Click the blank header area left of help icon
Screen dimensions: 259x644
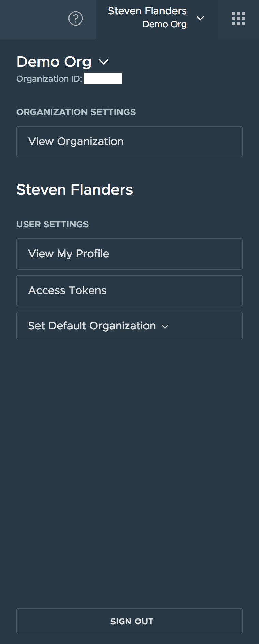31,19
